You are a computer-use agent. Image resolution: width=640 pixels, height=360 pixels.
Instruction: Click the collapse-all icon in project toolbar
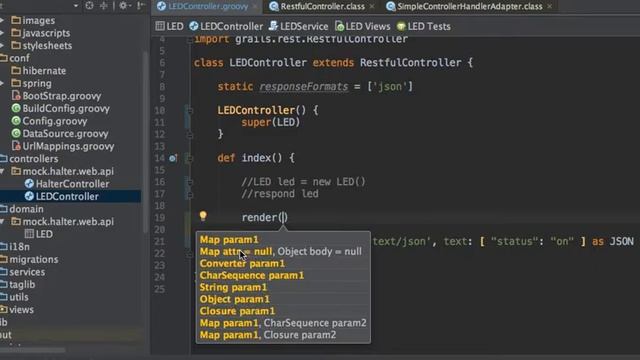(104, 6)
